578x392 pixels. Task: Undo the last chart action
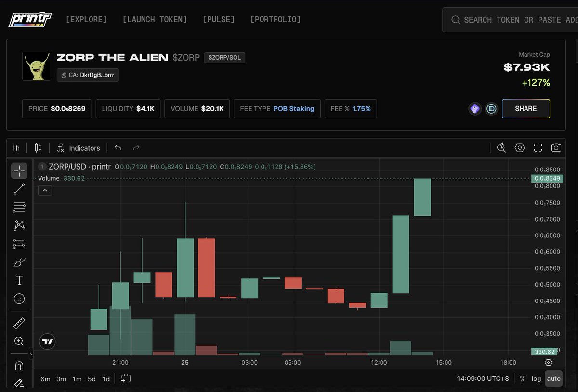pos(118,148)
